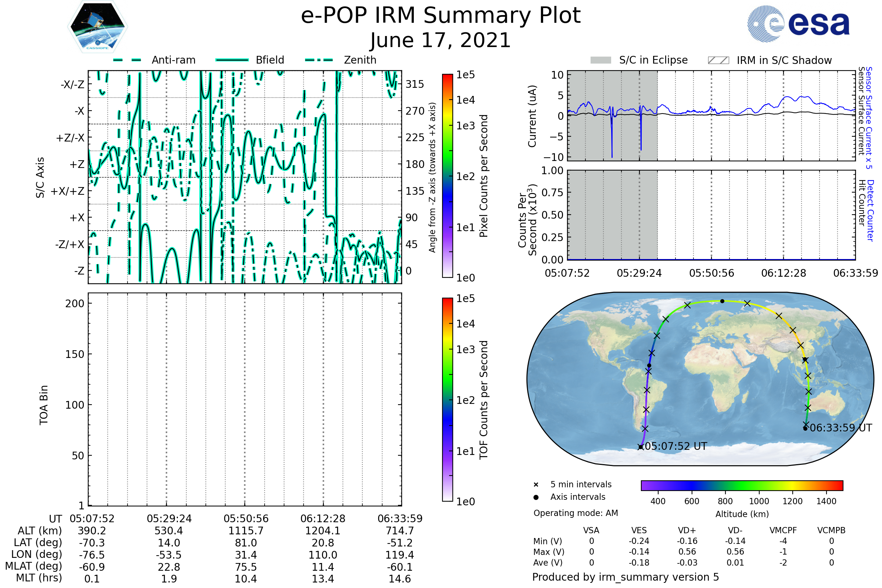Screen dimensions: 882x588
Task: Click the Produced by irm_summary version 5 text
Action: coord(625,577)
